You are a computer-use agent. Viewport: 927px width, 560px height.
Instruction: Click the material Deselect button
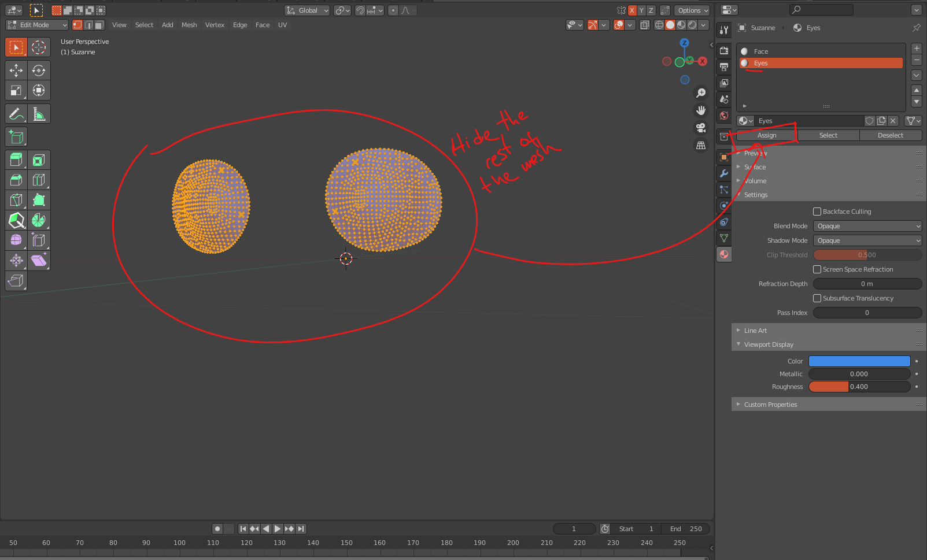[x=891, y=135]
